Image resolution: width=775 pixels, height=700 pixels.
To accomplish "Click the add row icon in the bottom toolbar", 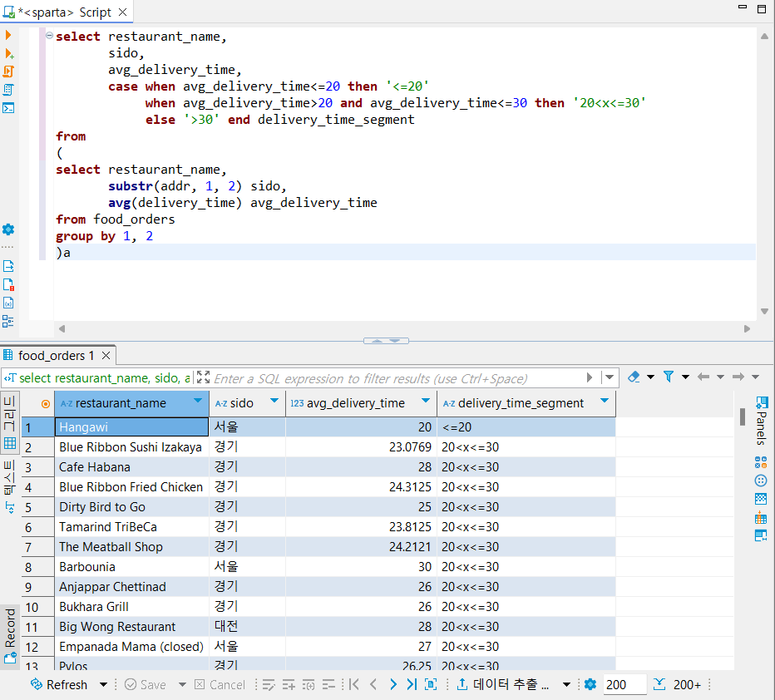I will [x=289, y=685].
